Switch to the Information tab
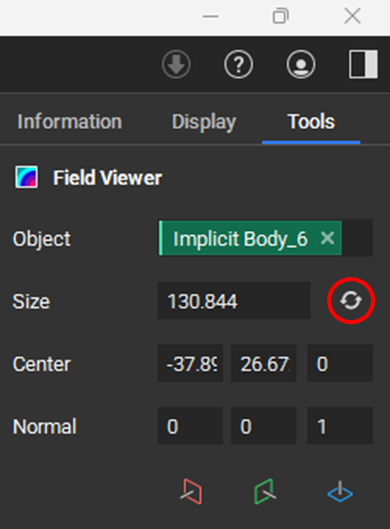Image resolution: width=390 pixels, height=529 pixels. 69,121
